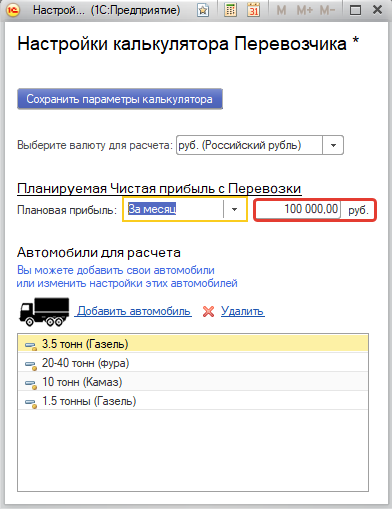Select the 3.5 тонн (Газель) row
Image resolution: width=392 pixels, height=509 pixels.
point(193,344)
